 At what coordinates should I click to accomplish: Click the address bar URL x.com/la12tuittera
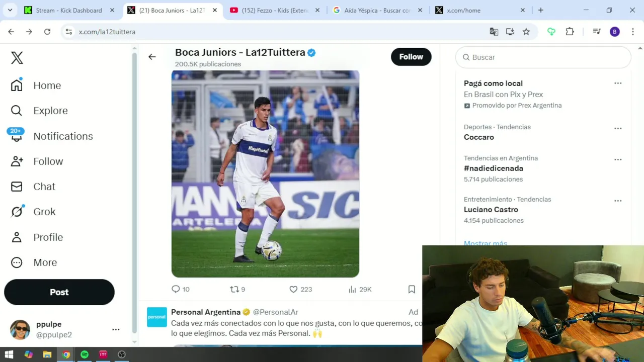(107, 32)
